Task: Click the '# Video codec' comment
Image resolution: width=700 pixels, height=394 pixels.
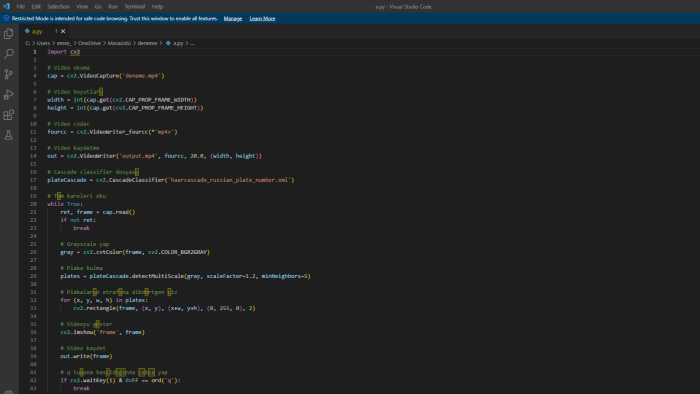Action: point(68,124)
